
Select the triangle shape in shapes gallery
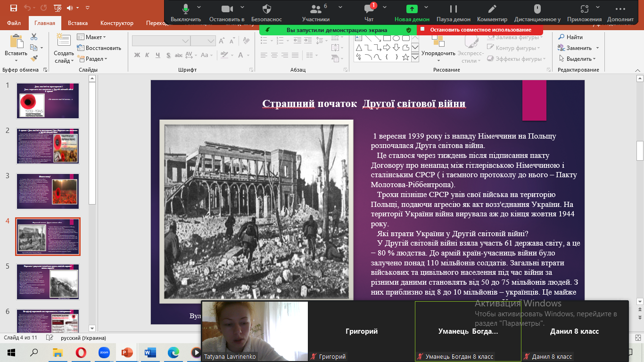click(359, 48)
